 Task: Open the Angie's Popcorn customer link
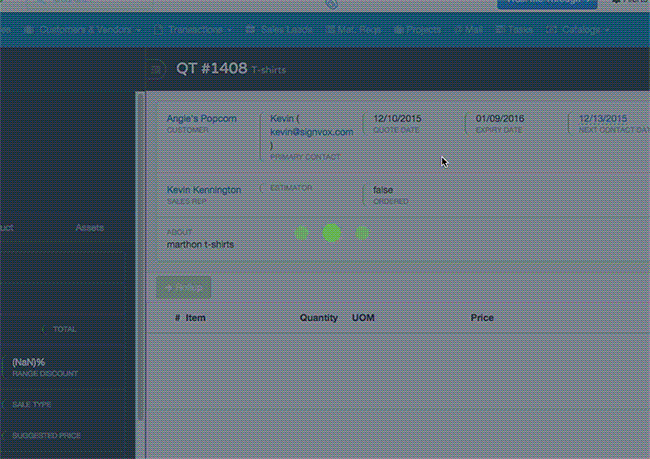click(x=201, y=119)
